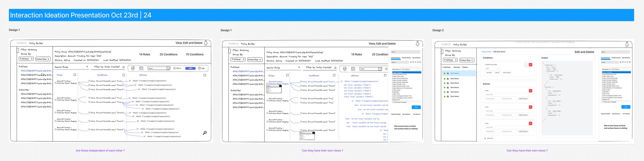The width and height of the screenshot is (644, 161).
Task: Select 'Login Expiration Time' in Design 2 attributes list
Action: pyautogui.click(x=616, y=74)
